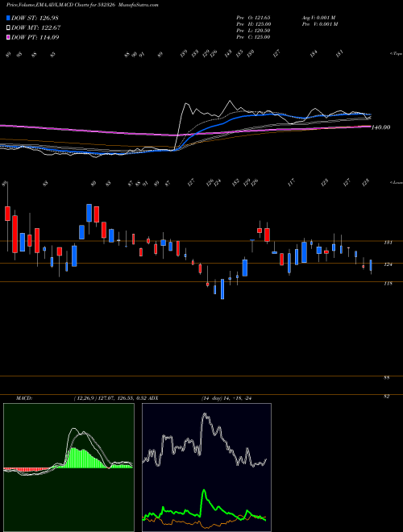Click the 'Pre L: 120.50' value
403x532 pixels.
click(253, 31)
